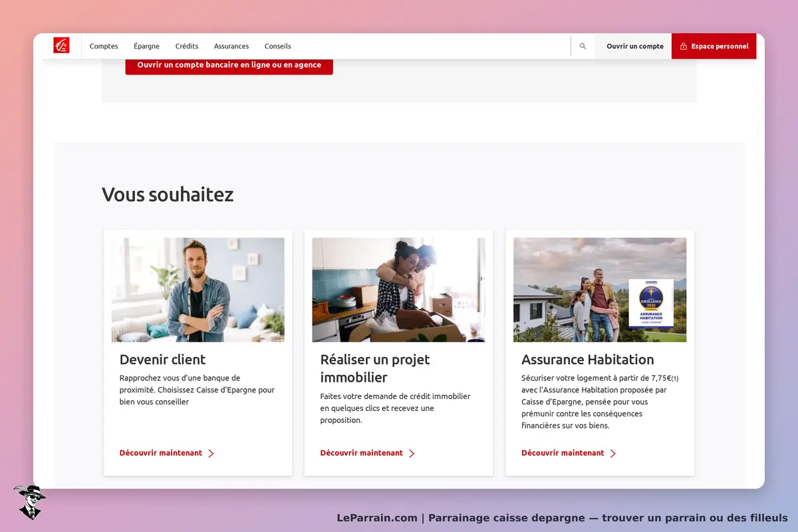Click the text 'Faites votre demande de crédit immobilier'
798x532 pixels.
395,396
